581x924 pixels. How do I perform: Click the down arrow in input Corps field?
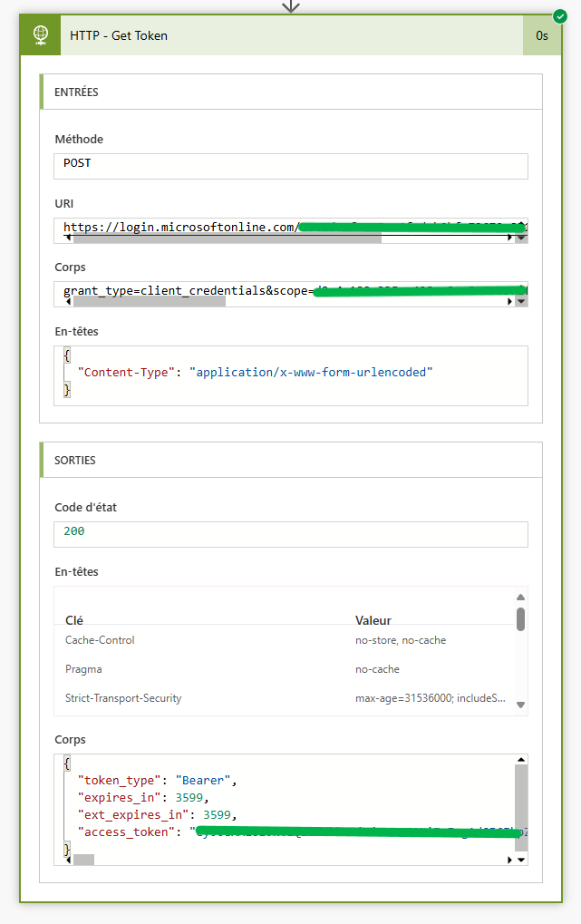coord(521,301)
